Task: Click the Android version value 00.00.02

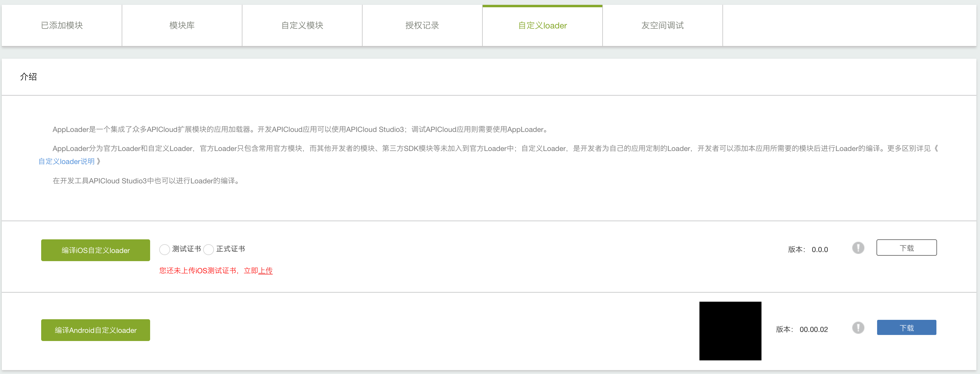Action: [x=814, y=330]
